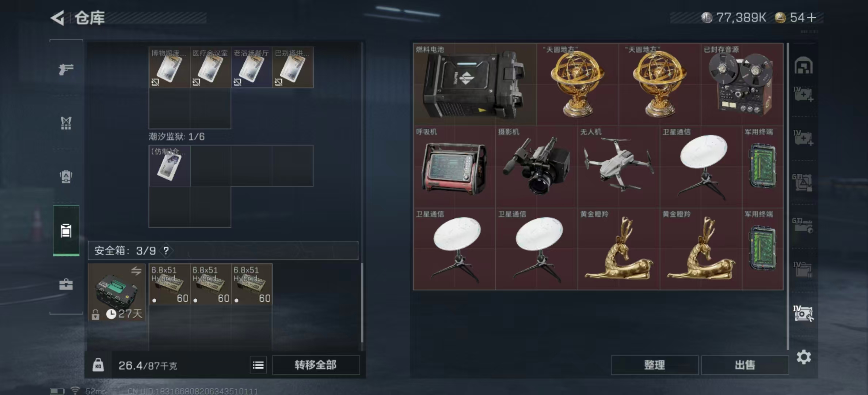This screenshot has width=868, height=395.
Task: Select the active collectibles storage box icon
Action: point(803,313)
